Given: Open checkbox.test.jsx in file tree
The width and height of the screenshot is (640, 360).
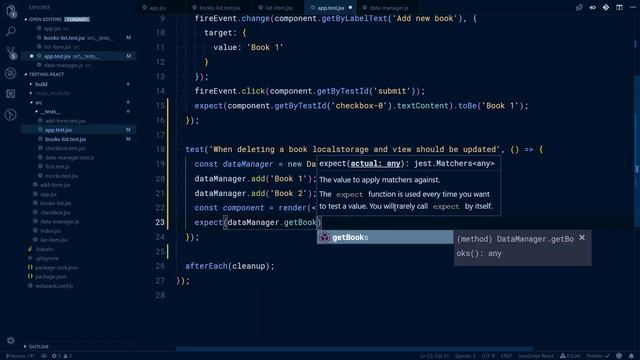Looking at the screenshot, I should [x=65, y=148].
